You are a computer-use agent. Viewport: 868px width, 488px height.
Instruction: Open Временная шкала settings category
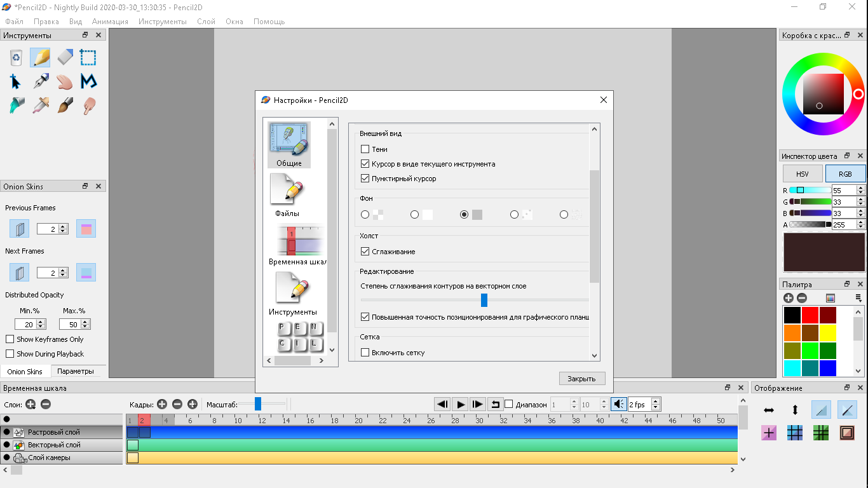pyautogui.click(x=297, y=245)
